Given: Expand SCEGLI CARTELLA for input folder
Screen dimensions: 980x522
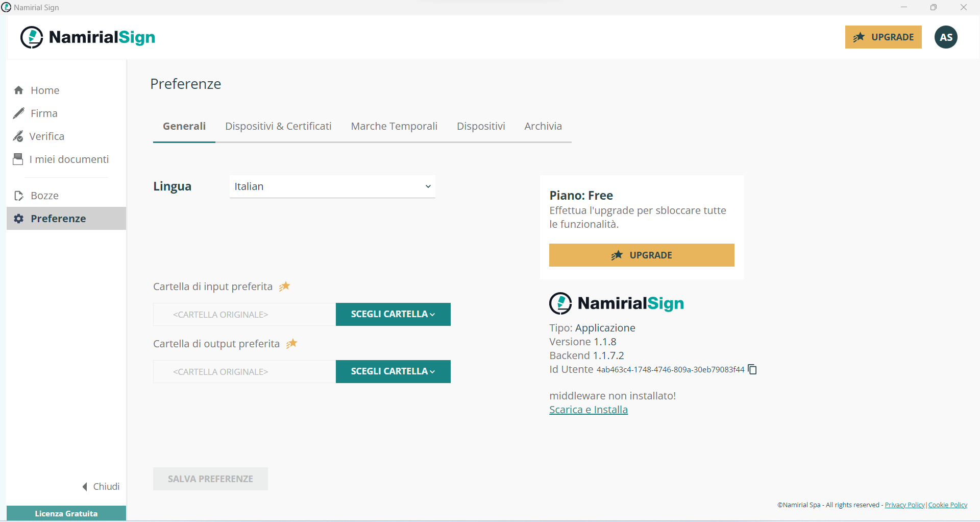Looking at the screenshot, I should click(393, 314).
